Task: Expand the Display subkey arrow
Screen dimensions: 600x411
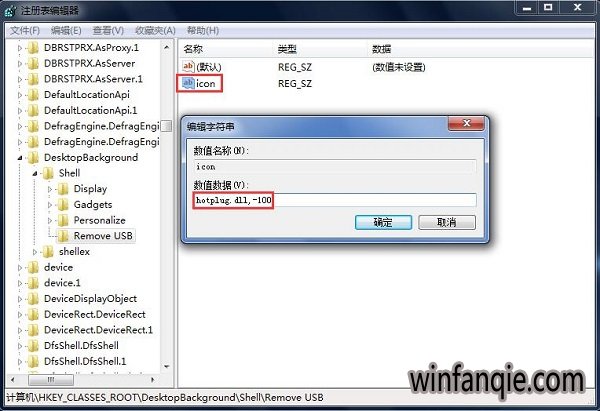Action: coord(50,189)
